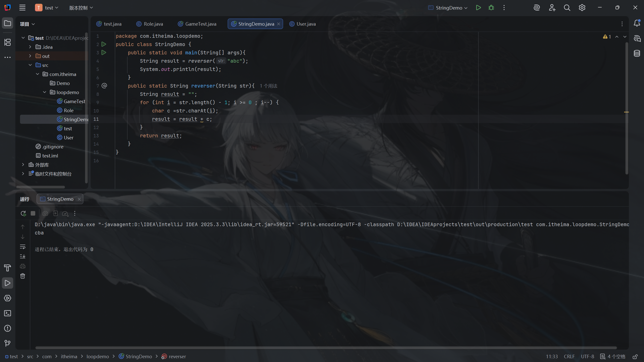Screen dimensions: 644x362
Task: Open IDE settings gear
Action: point(582,8)
